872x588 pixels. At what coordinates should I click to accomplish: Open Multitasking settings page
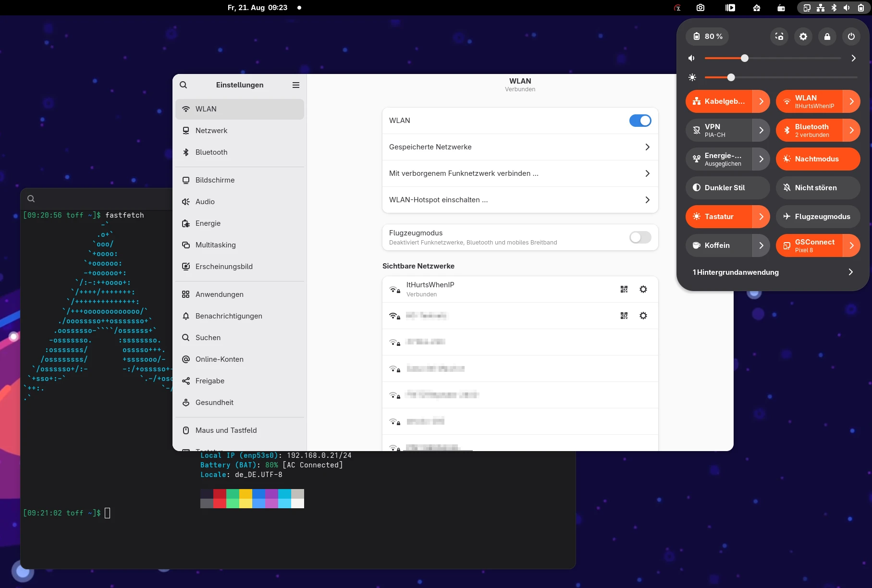click(x=240, y=245)
